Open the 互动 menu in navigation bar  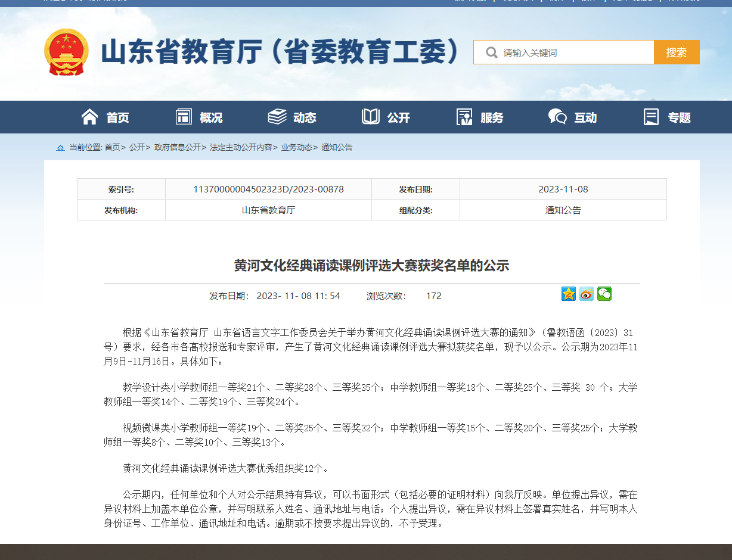(572, 117)
